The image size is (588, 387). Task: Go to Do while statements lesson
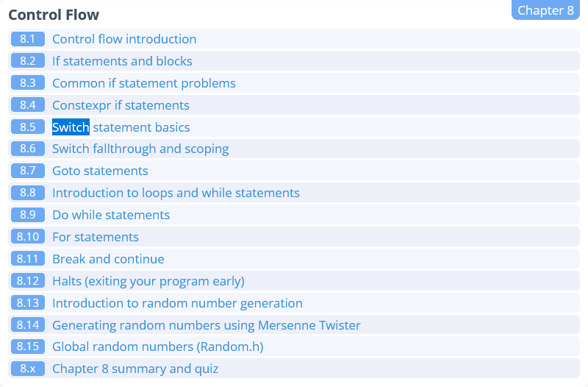(111, 215)
